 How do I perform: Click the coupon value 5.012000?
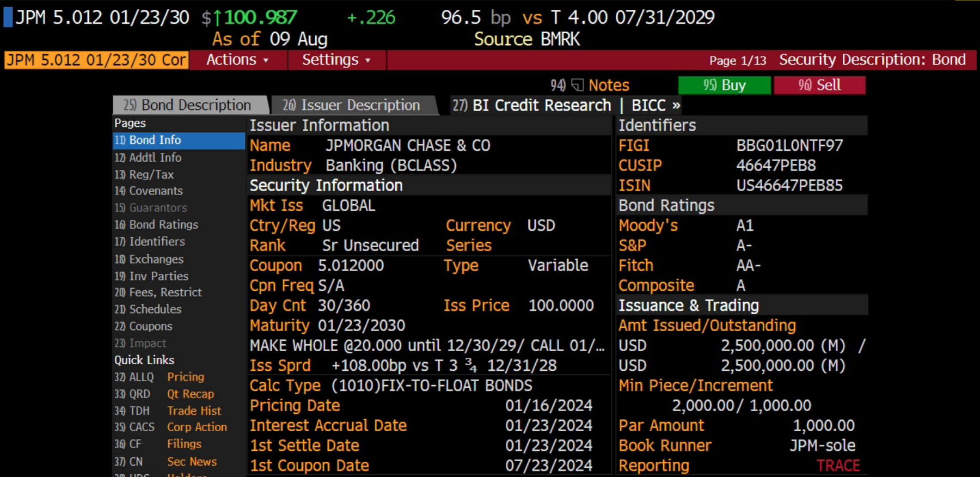(351, 266)
